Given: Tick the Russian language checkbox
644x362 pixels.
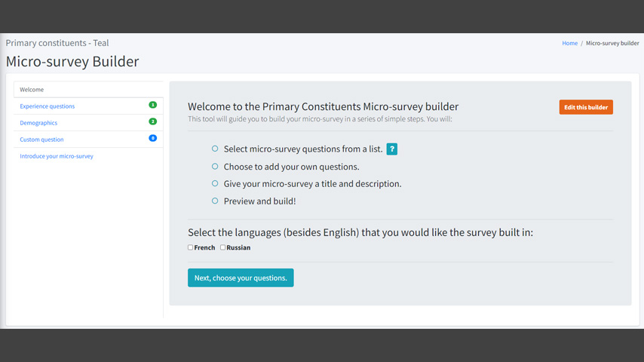Looking at the screenshot, I should coord(222,247).
